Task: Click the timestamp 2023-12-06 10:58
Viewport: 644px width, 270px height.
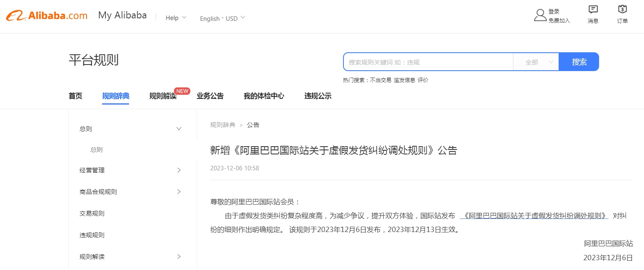Action: click(x=234, y=168)
